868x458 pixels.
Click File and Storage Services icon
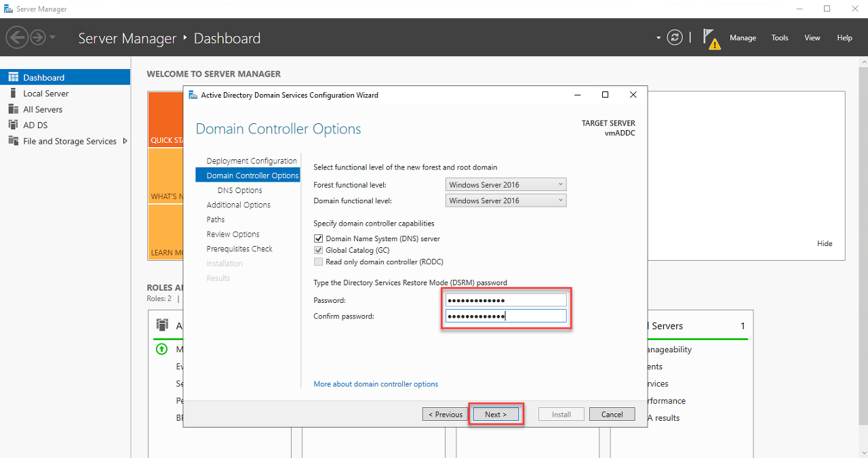pos(13,141)
